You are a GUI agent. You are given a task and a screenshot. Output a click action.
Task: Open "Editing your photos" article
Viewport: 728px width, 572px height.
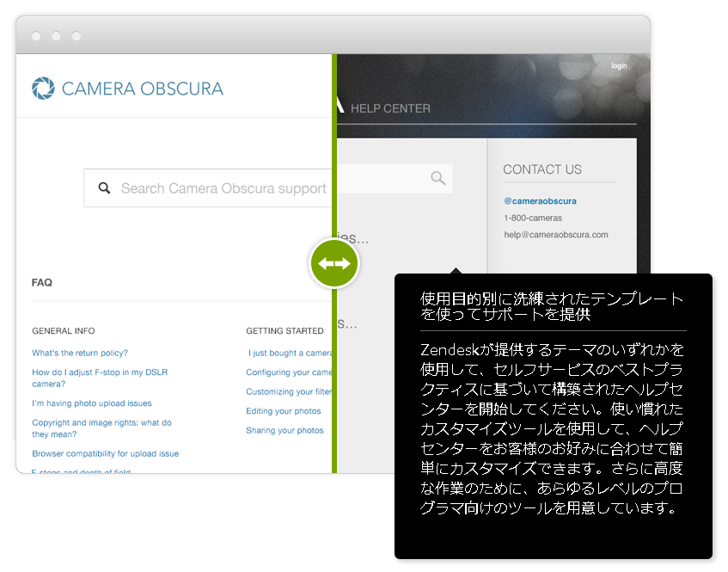click(284, 411)
